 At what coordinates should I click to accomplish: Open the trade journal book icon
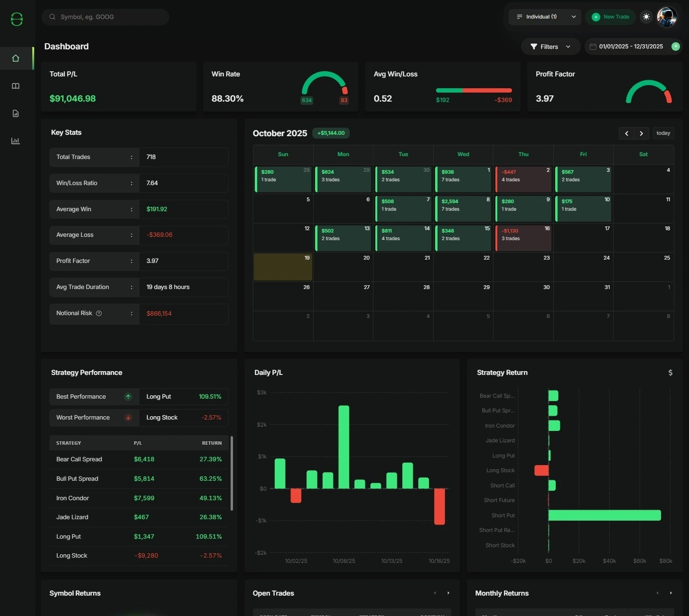(16, 86)
